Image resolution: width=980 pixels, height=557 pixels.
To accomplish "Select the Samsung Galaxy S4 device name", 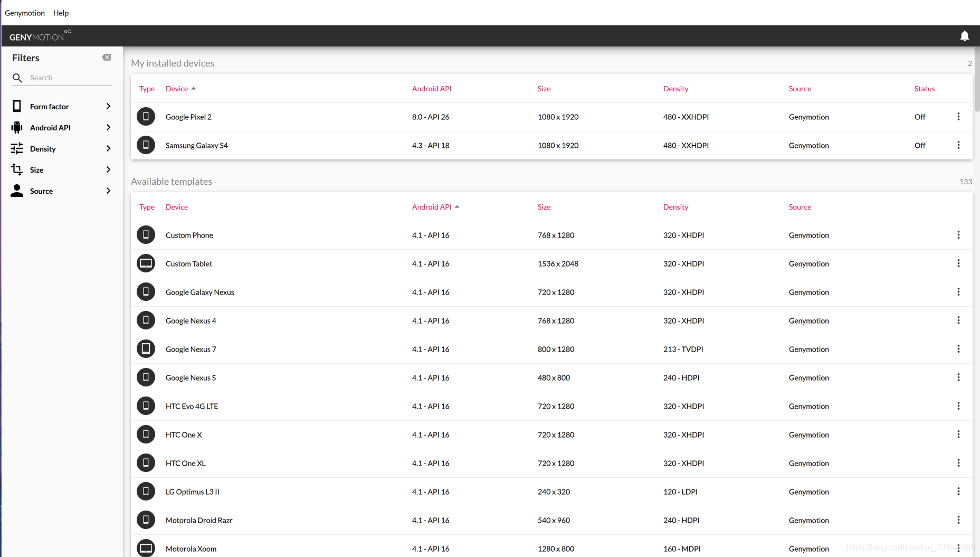I will [x=197, y=145].
